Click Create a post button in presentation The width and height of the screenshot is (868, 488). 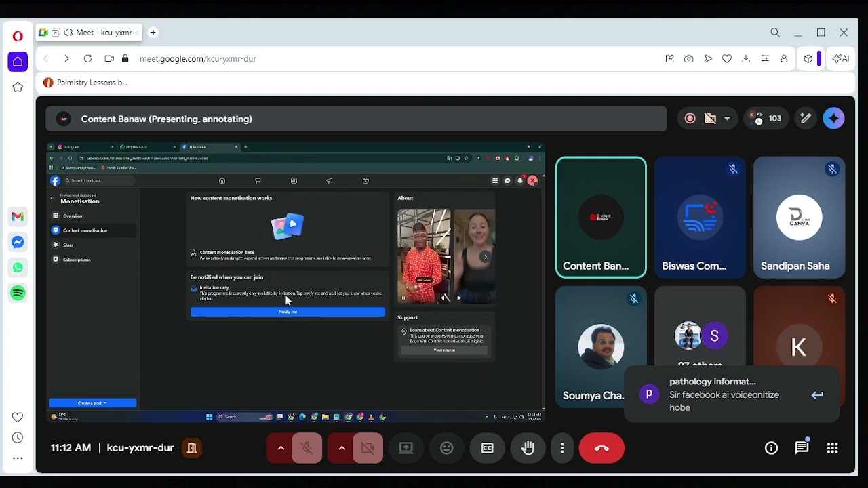[92, 403]
